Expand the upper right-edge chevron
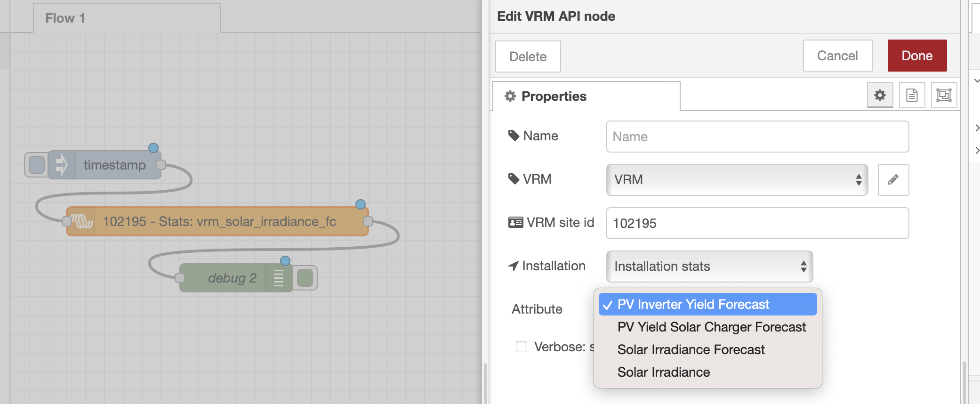The width and height of the screenshot is (980, 404). pyautogui.click(x=977, y=128)
